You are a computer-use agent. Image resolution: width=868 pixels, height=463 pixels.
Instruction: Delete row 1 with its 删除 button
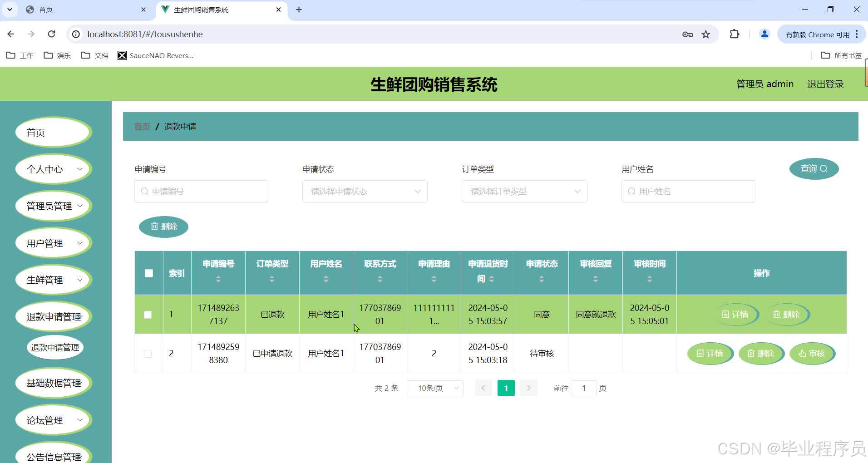point(786,315)
